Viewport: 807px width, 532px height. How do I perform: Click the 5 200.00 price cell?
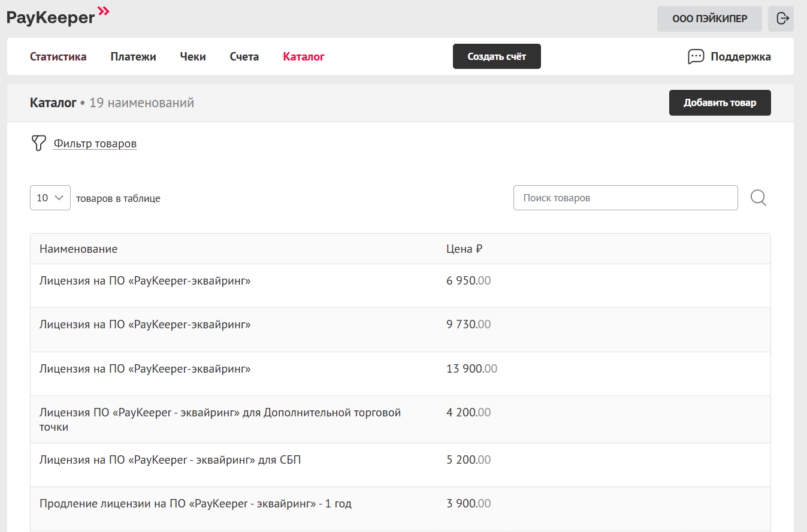(469, 460)
